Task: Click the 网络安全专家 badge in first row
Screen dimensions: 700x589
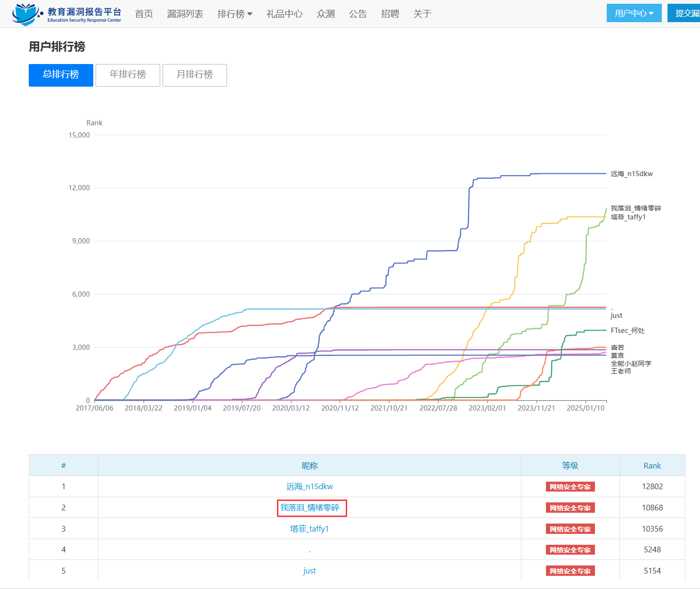Action: tap(570, 487)
